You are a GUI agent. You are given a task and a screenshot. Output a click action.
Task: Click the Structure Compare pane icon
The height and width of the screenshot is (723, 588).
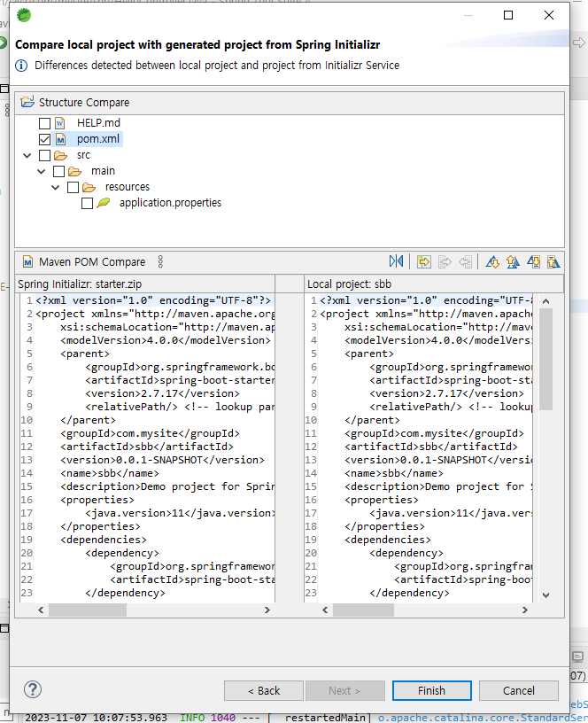pos(27,102)
